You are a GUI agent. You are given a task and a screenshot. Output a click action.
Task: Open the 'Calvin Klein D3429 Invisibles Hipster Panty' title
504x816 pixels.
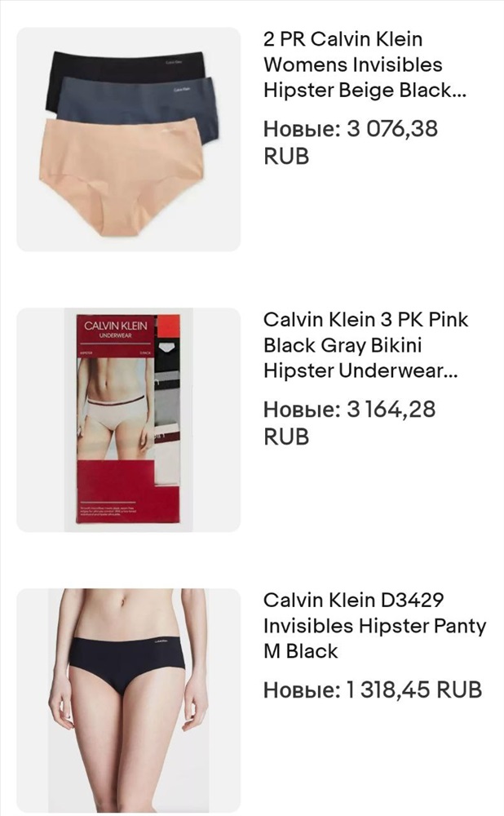click(374, 626)
